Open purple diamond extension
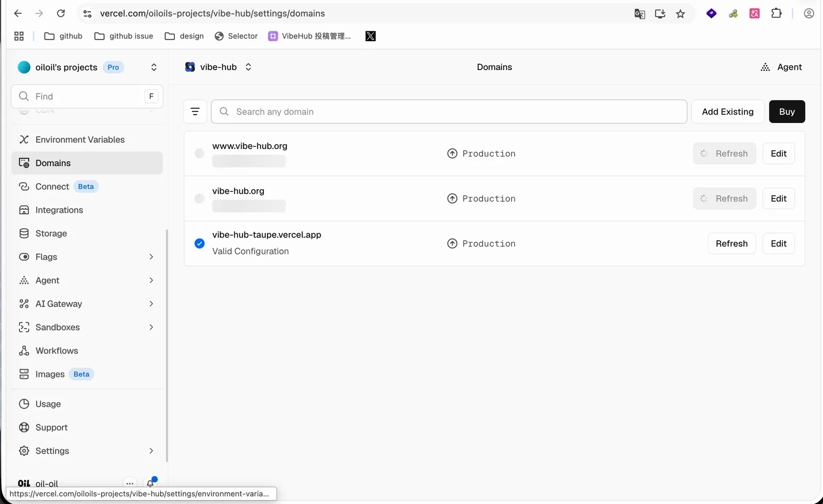This screenshot has height=504, width=823. [711, 13]
